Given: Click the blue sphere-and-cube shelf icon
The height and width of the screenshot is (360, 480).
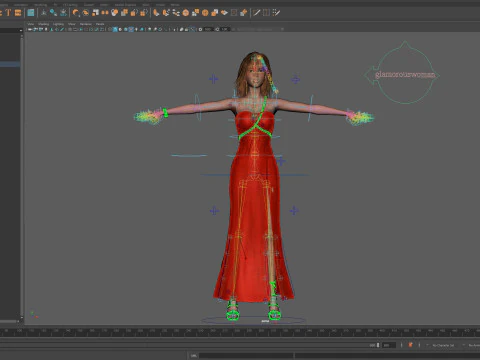Looking at the screenshot, I should [x=53, y=13].
